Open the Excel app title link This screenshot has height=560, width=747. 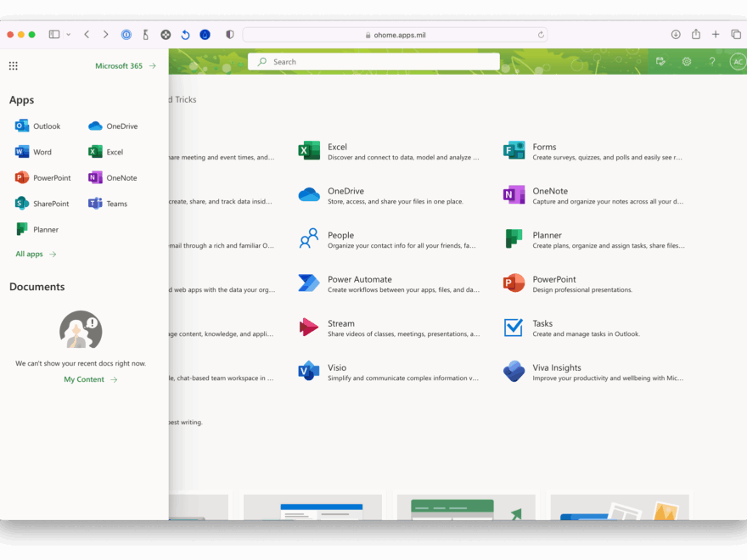(x=337, y=147)
